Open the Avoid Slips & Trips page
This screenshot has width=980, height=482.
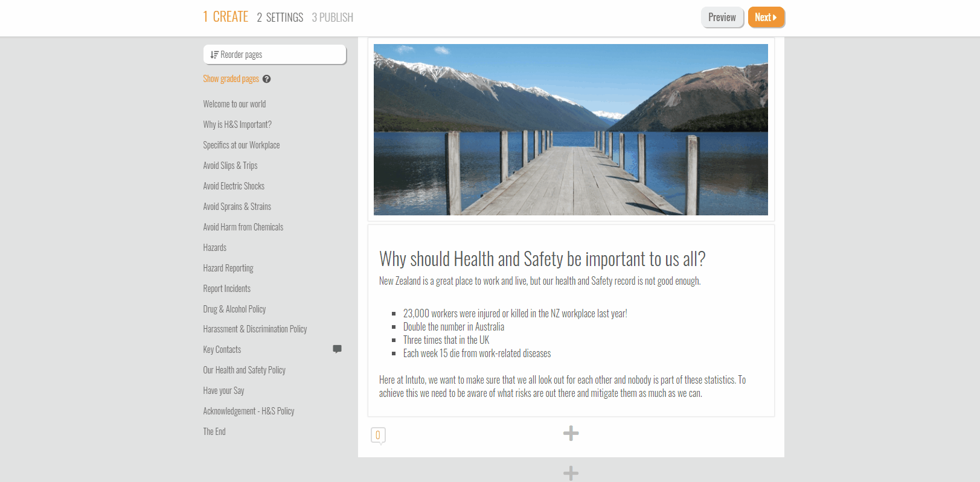click(x=230, y=166)
